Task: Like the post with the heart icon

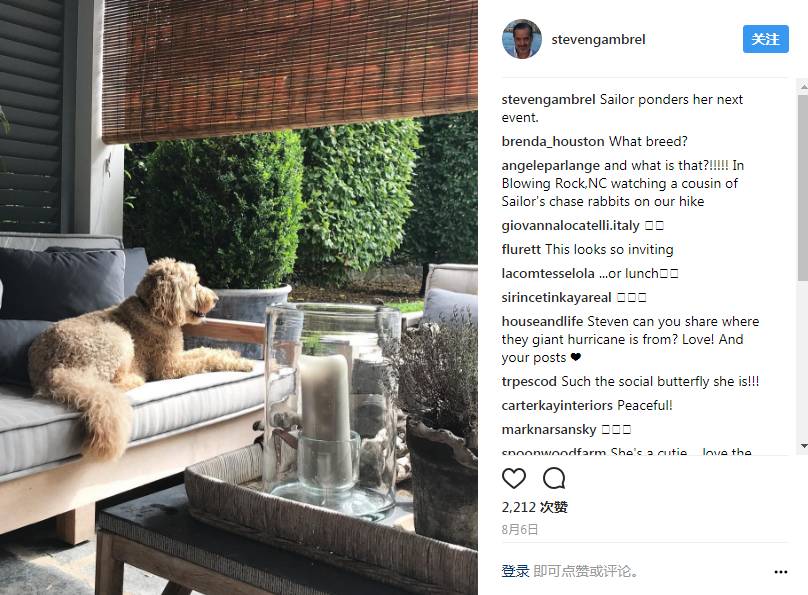Action: (514, 479)
